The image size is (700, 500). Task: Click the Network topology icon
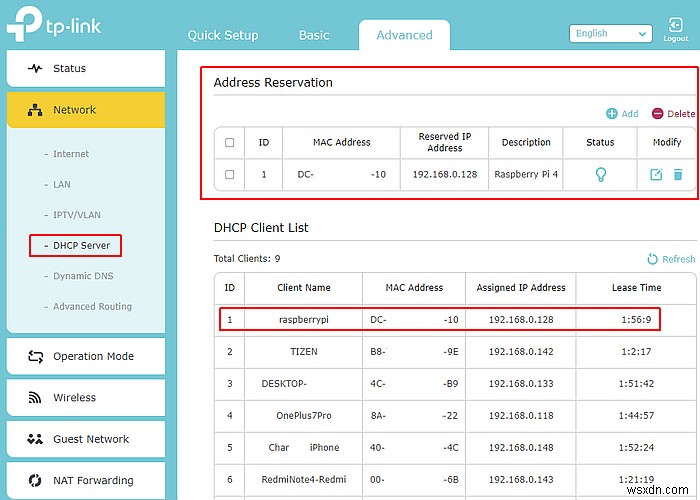[x=35, y=110]
